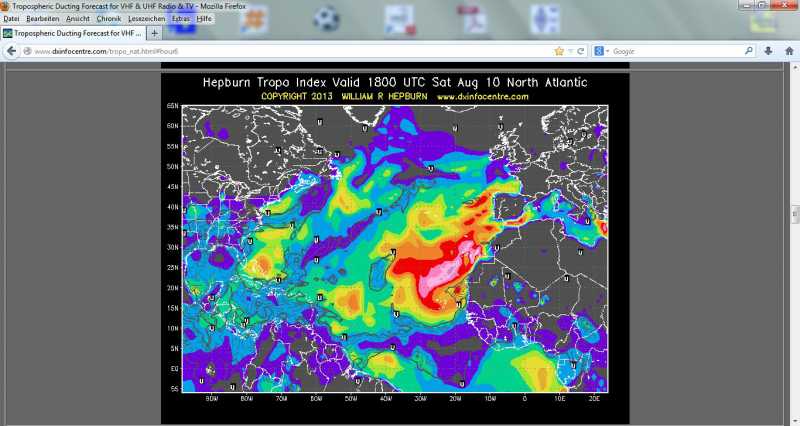
Task: Click the browser back arrow button
Action: tap(11, 50)
